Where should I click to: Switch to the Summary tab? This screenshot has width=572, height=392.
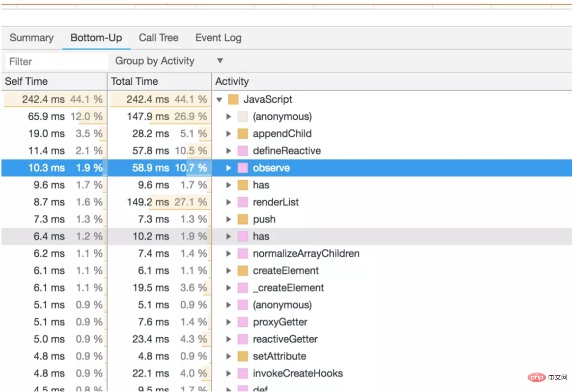31,38
